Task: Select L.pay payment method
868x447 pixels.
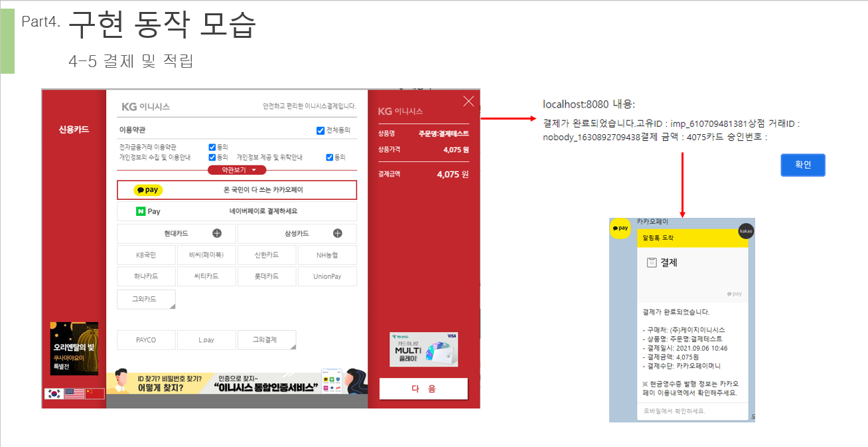Action: click(206, 339)
